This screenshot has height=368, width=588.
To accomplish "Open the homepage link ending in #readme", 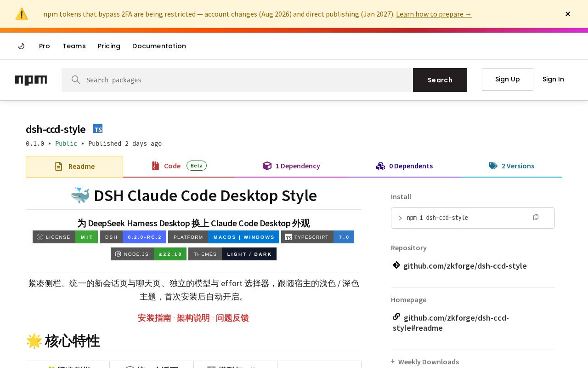I will 451,322.
